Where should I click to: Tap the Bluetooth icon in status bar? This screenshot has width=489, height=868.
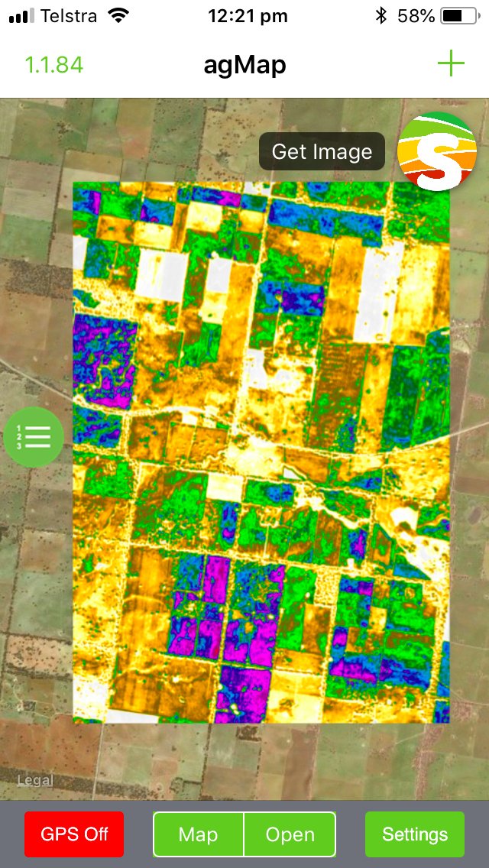click(x=381, y=16)
